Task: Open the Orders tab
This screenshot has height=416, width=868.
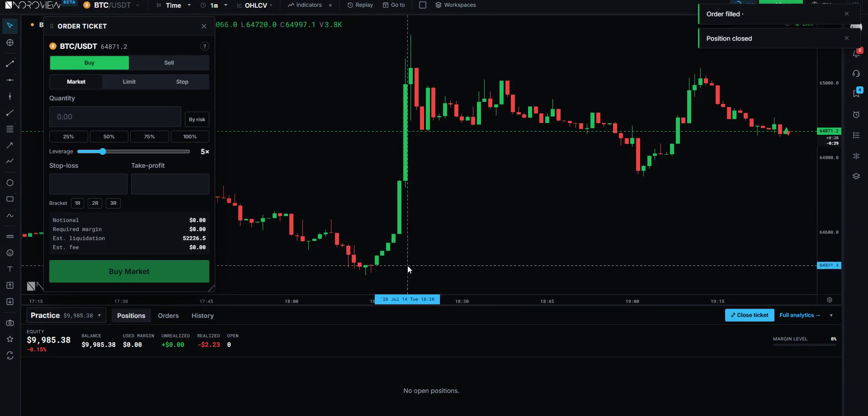Action: (168, 316)
